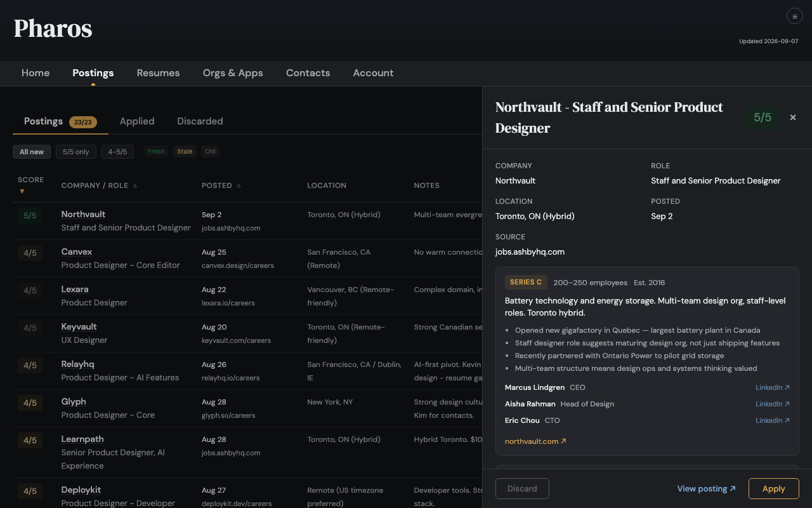Open Contacts navigation item
Image resolution: width=812 pixels, height=508 pixels.
tap(308, 73)
